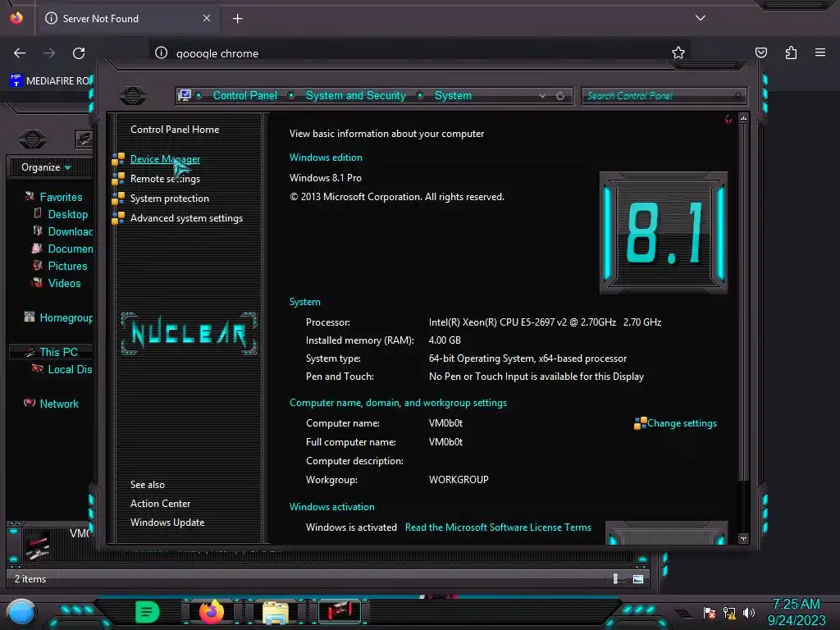Switch to Firefox on the taskbar
The width and height of the screenshot is (840, 630).
click(212, 612)
